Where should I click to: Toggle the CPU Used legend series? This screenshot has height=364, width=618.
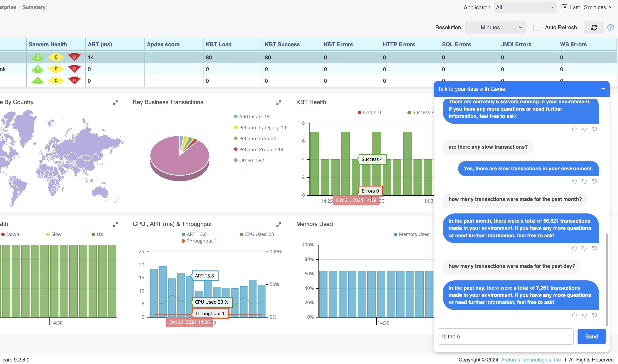pyautogui.click(x=257, y=234)
